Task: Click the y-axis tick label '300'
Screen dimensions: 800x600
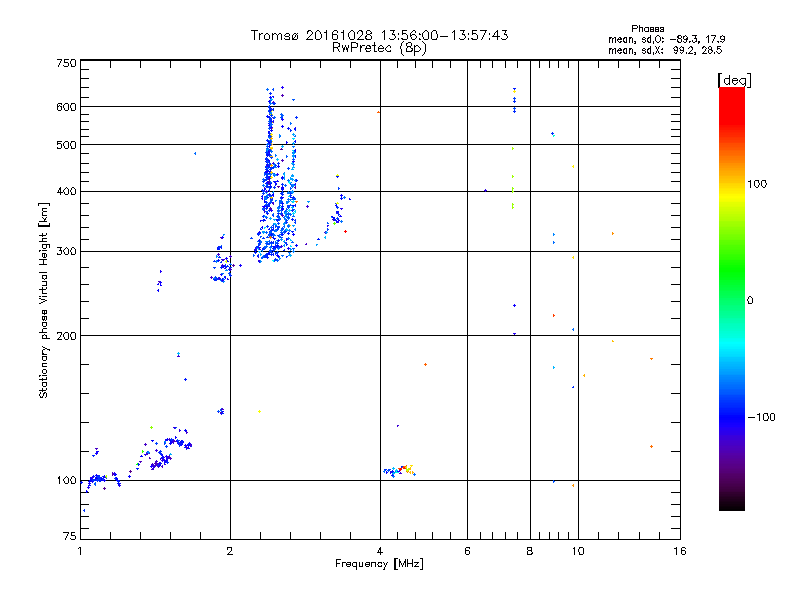Action: tap(66, 252)
